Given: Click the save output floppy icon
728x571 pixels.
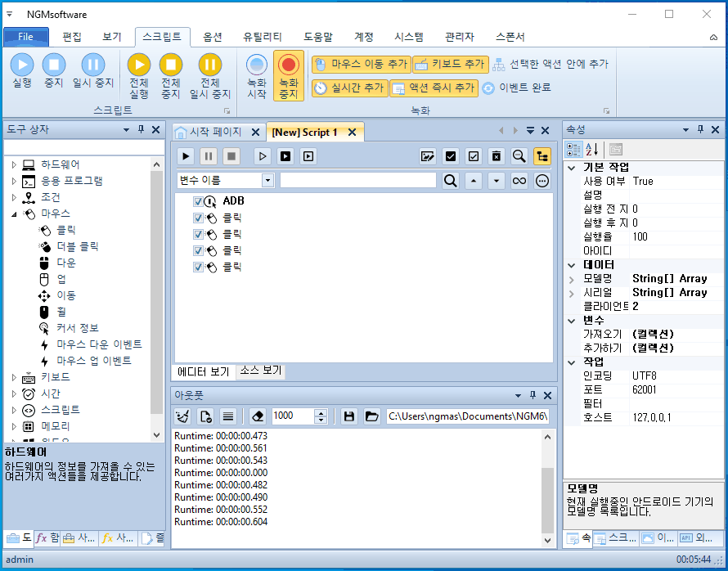Looking at the screenshot, I should click(349, 416).
